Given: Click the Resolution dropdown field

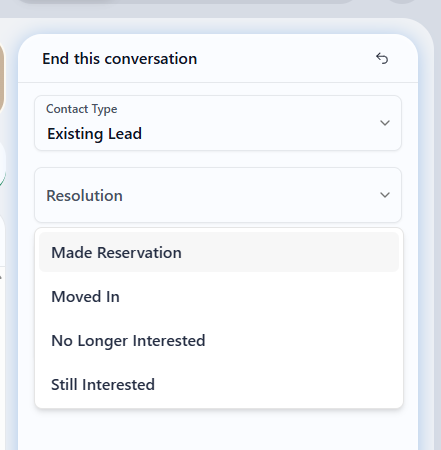Looking at the screenshot, I should click(218, 195).
